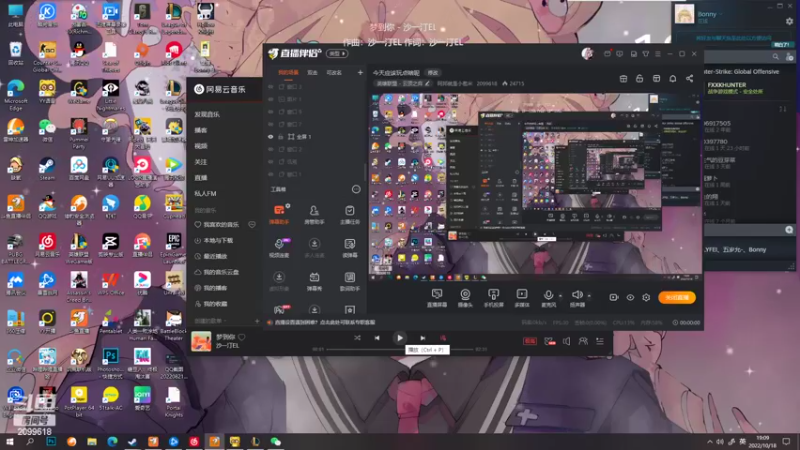
Task: Open 弹幕助手 in the toolbox
Action: click(279, 214)
